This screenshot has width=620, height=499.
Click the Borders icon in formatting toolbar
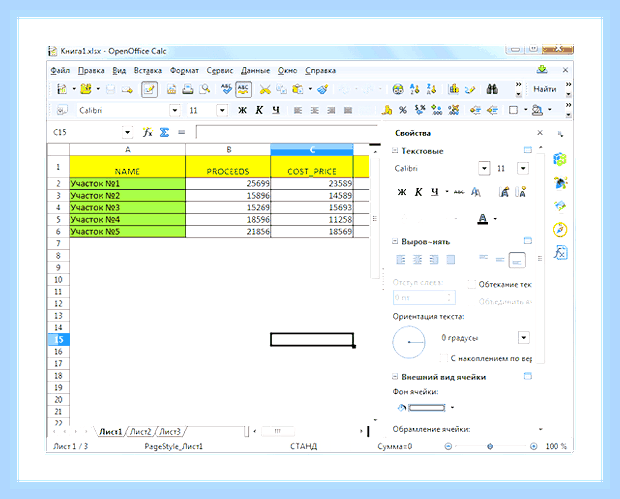point(513,110)
